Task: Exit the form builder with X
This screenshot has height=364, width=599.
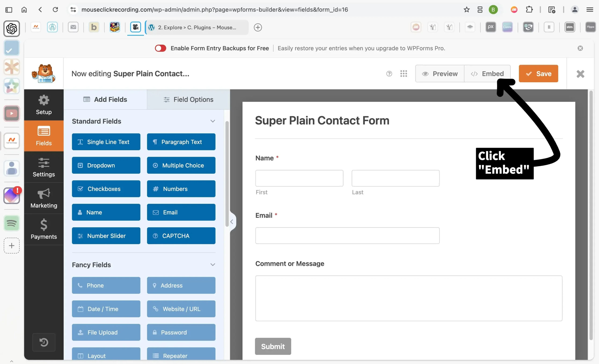Action: [x=580, y=74]
